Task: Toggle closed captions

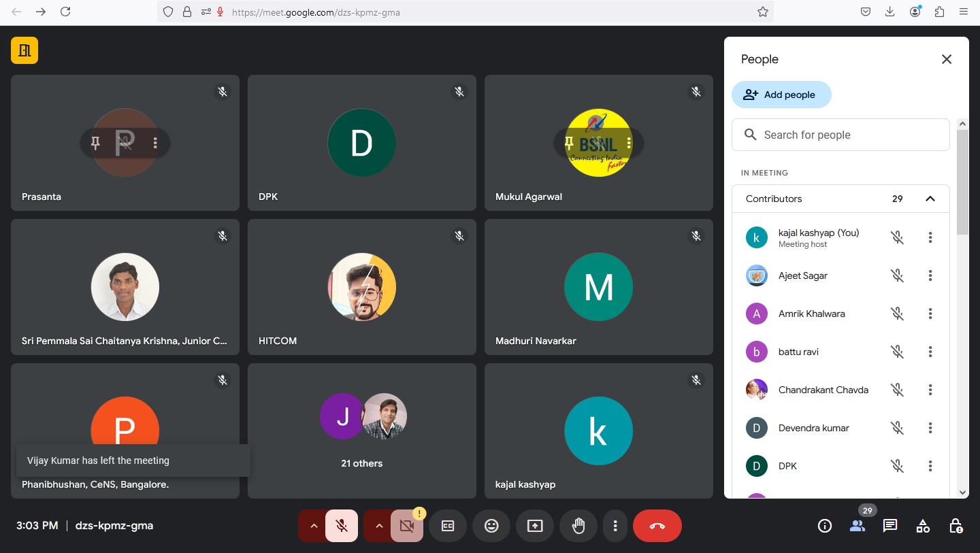Action: coord(448,526)
